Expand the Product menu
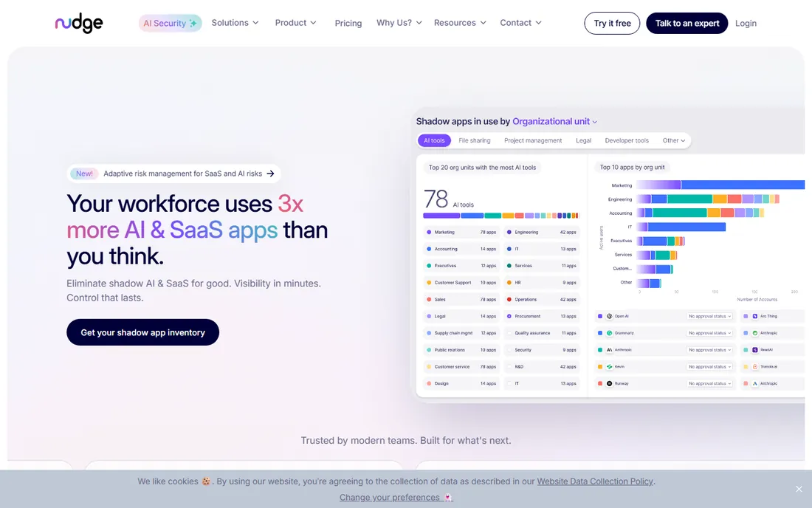This screenshot has width=812, height=508. [x=296, y=23]
